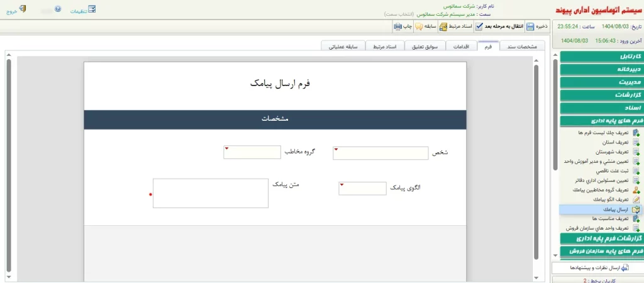Click the form pane vertical scrollbar thumb
The height and width of the screenshot is (283, 644).
click(x=536, y=162)
